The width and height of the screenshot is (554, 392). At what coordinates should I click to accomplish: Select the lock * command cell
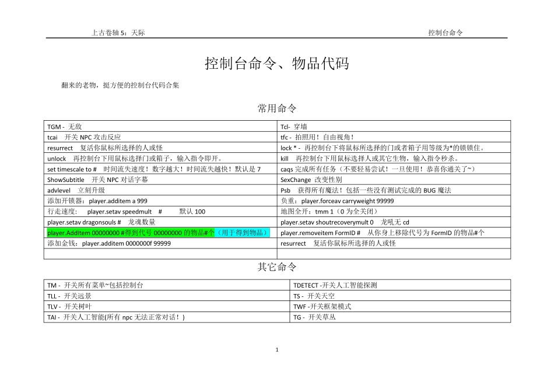click(394, 148)
